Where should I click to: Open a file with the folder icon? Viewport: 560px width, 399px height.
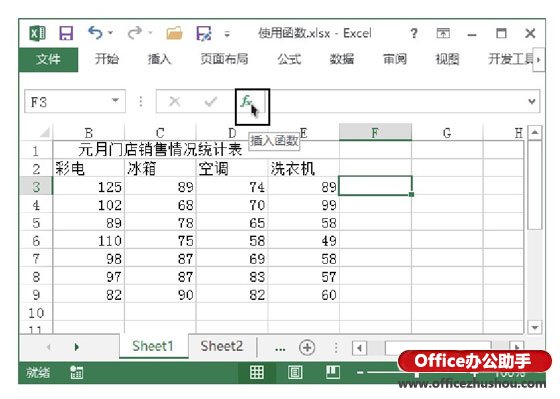click(x=174, y=33)
